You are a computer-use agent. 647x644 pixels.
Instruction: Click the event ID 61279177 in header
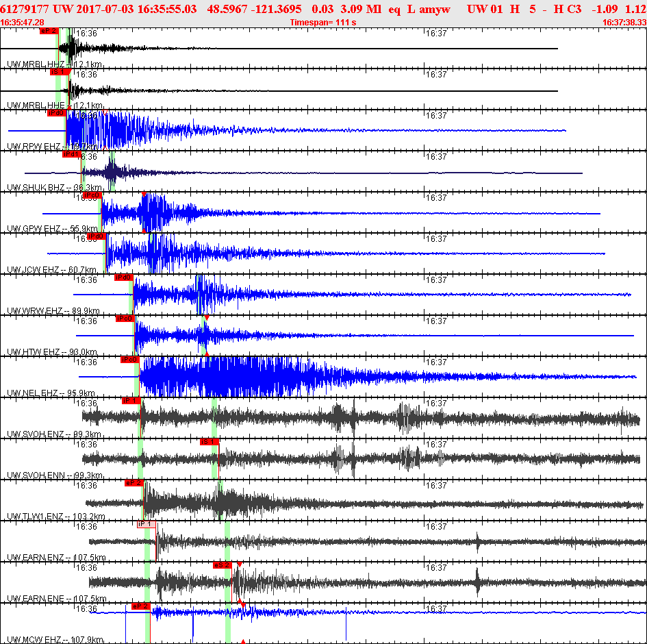(25, 9)
